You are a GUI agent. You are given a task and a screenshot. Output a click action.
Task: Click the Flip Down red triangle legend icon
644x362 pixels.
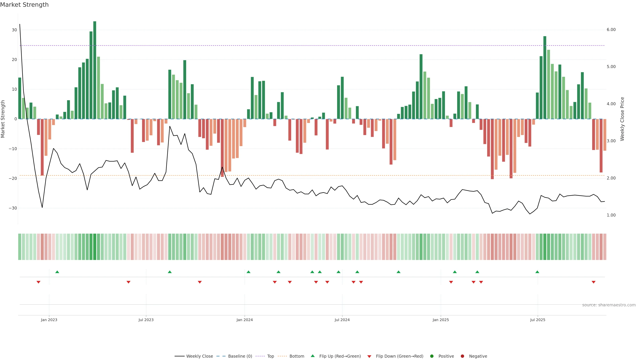369,356
